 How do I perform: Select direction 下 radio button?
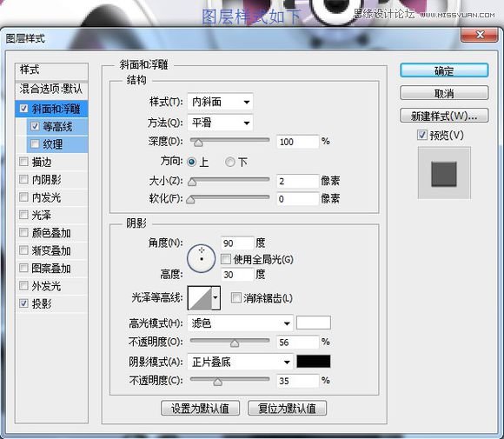point(229,162)
